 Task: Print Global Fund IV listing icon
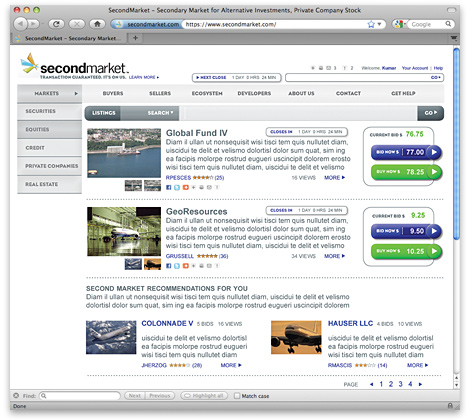click(201, 187)
